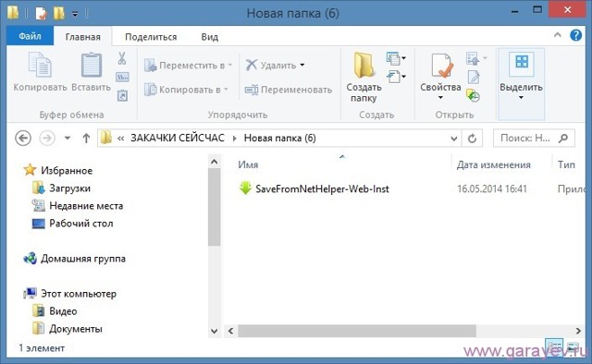Switch to the Вид tab
Viewport: 592px width, 364px height.
tap(210, 37)
